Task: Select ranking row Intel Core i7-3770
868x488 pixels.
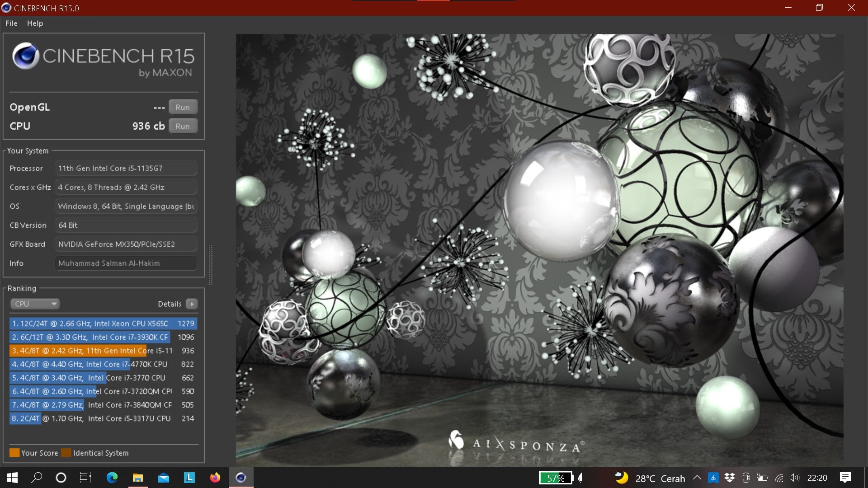Action: tap(103, 378)
